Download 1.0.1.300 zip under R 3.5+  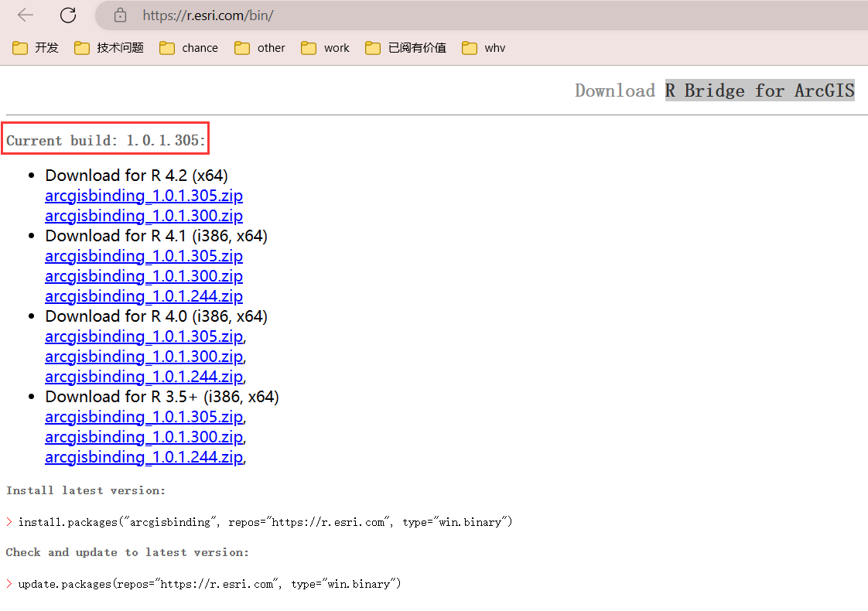[144, 437]
